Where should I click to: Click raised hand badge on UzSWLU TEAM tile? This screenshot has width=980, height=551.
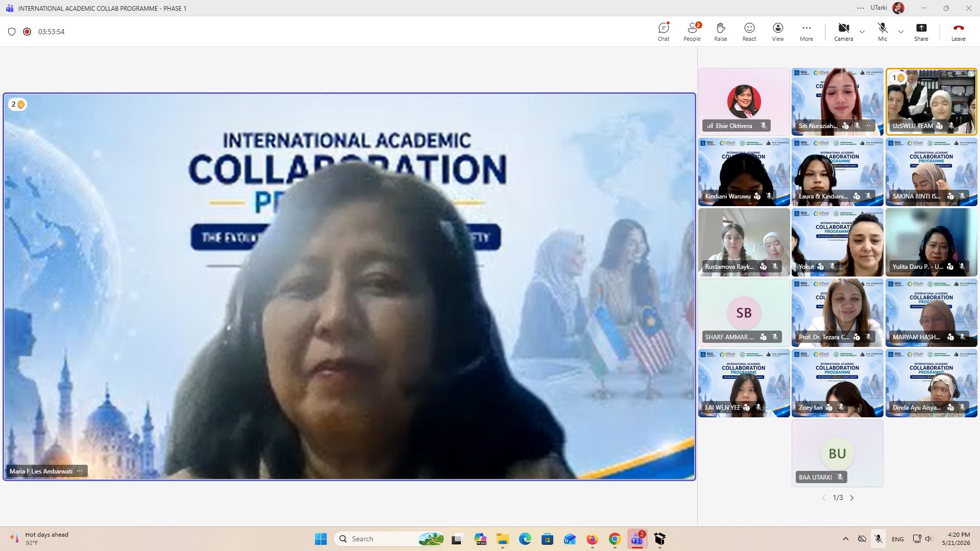898,78
